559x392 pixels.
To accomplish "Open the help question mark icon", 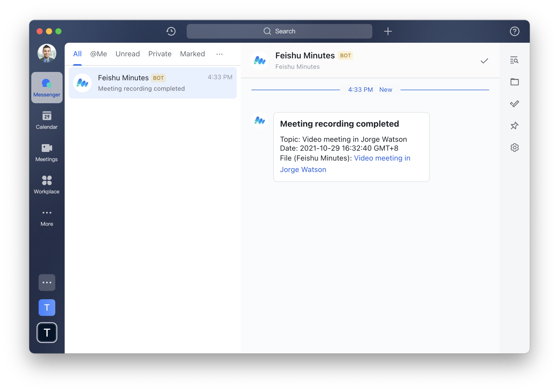I will click(514, 31).
